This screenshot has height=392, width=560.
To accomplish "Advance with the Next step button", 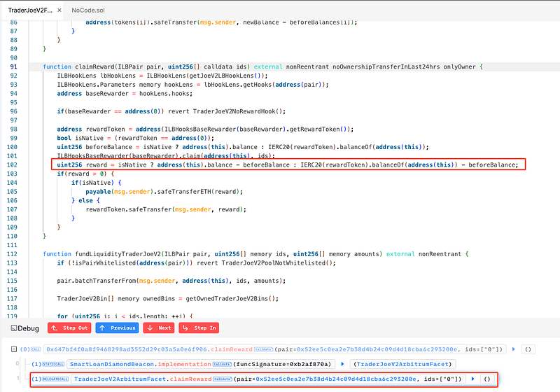I will coord(159,328).
